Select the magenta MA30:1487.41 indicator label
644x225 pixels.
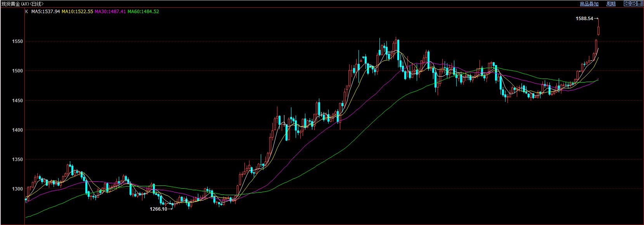(x=110, y=12)
